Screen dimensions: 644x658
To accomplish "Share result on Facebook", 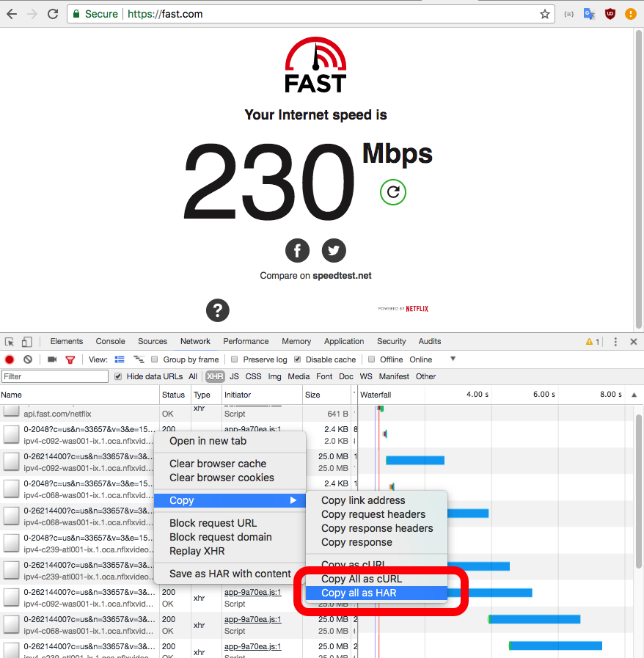I will pyautogui.click(x=298, y=251).
